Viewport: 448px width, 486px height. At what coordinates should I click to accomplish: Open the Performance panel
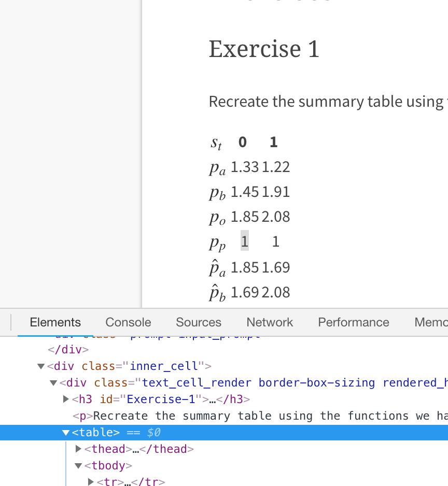[353, 322]
